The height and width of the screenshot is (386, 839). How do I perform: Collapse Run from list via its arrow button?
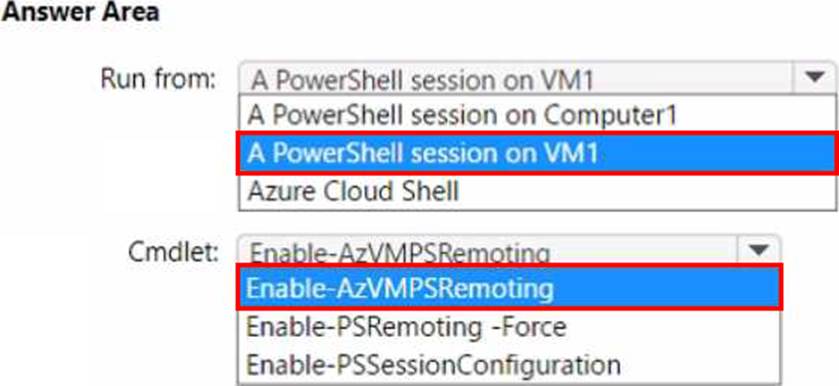pyautogui.click(x=814, y=79)
